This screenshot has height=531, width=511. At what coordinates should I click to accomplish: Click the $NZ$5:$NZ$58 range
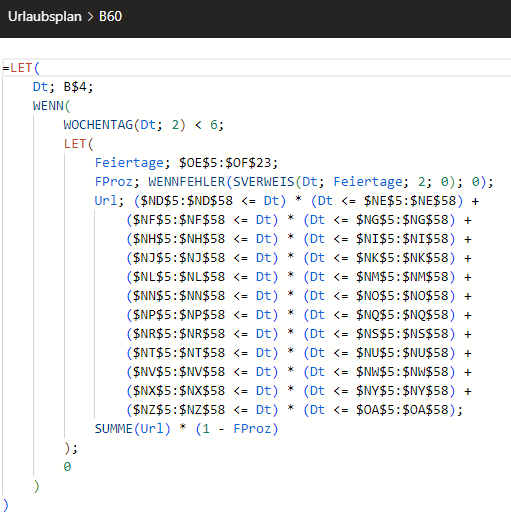(x=179, y=409)
